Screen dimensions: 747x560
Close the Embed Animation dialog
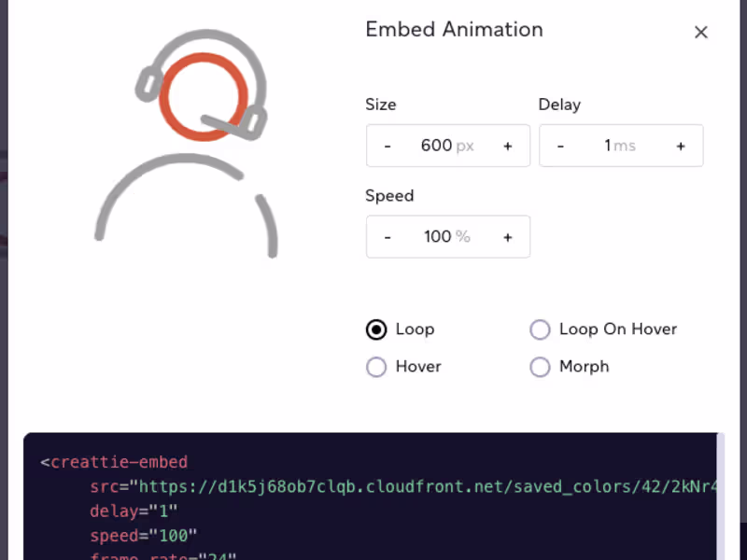701,33
